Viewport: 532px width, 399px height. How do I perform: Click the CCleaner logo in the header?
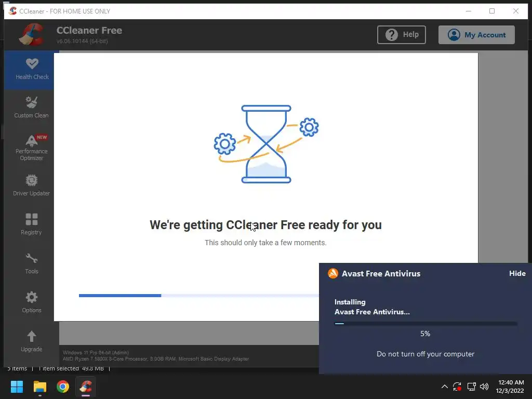(32, 34)
